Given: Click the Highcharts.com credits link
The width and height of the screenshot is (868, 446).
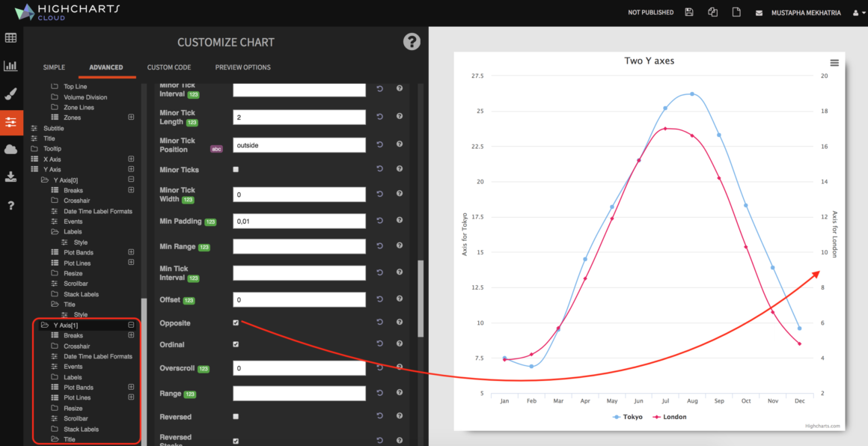Looking at the screenshot, I should pyautogui.click(x=824, y=426).
